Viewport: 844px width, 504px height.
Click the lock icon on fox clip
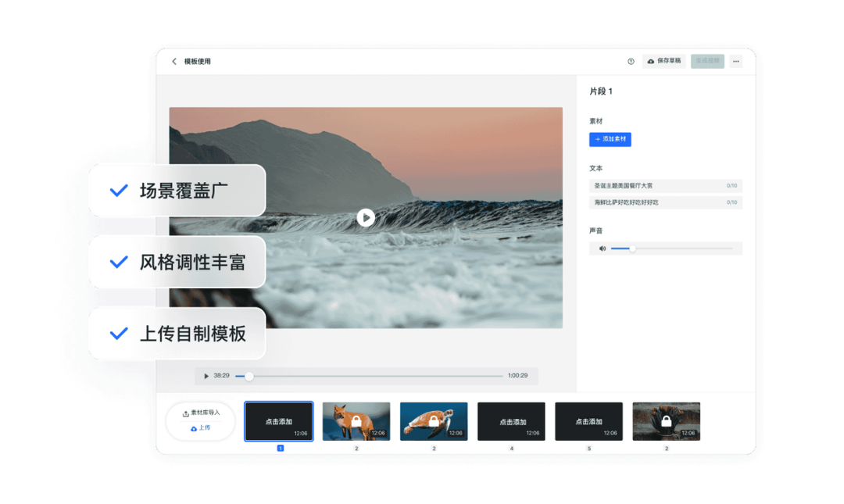point(356,422)
